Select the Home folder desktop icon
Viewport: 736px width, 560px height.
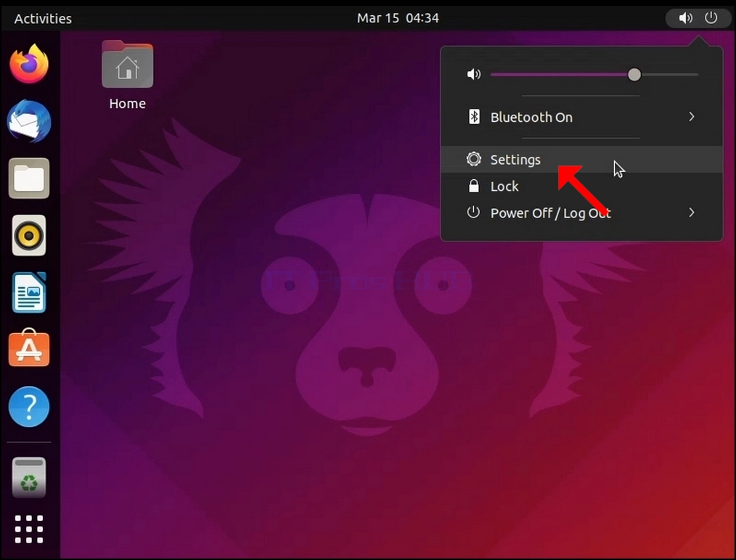[x=127, y=75]
